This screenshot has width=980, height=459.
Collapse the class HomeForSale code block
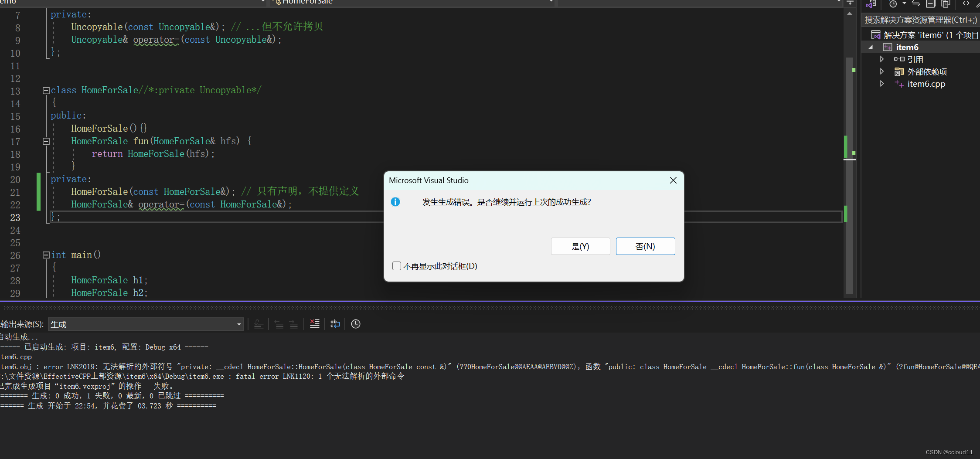pos(46,91)
